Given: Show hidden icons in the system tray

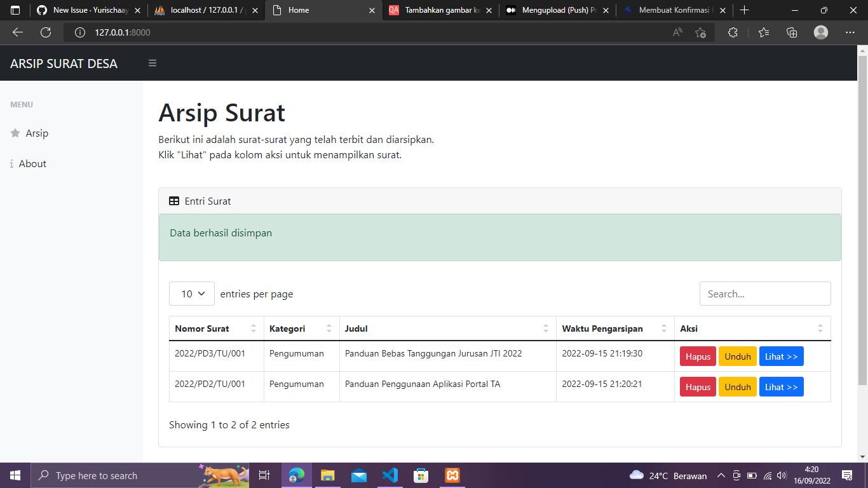Looking at the screenshot, I should (x=721, y=475).
